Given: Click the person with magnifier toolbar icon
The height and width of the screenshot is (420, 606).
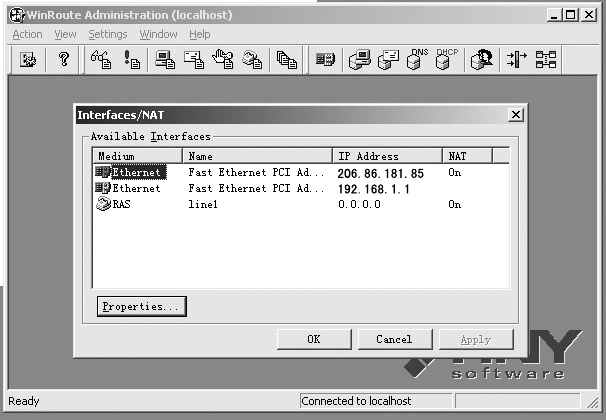Looking at the screenshot, I should tap(483, 60).
